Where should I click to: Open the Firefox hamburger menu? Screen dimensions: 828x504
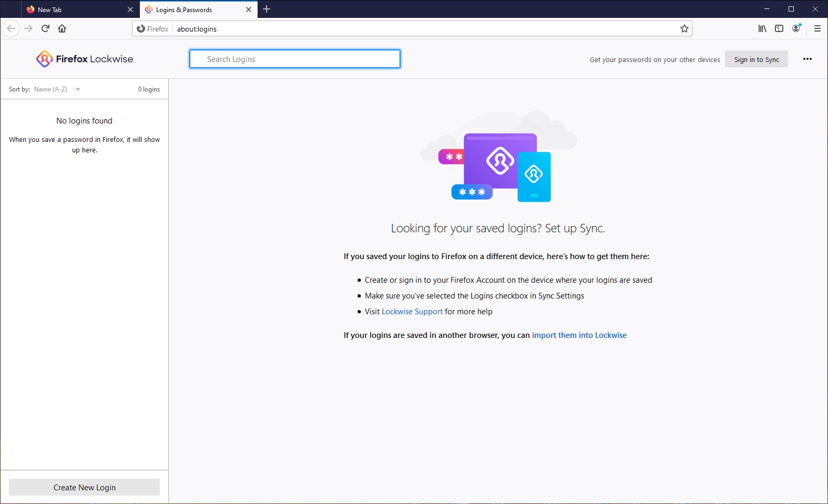click(x=817, y=28)
